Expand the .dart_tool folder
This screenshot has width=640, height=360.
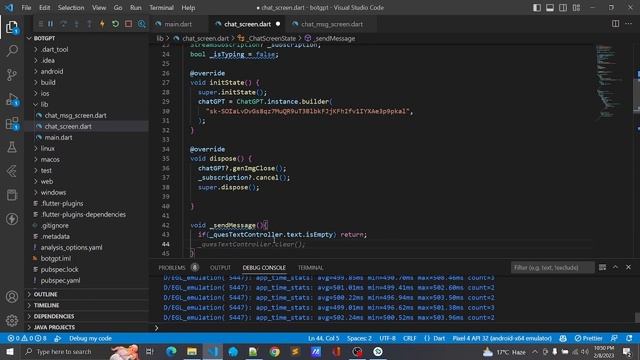[x=55, y=49]
